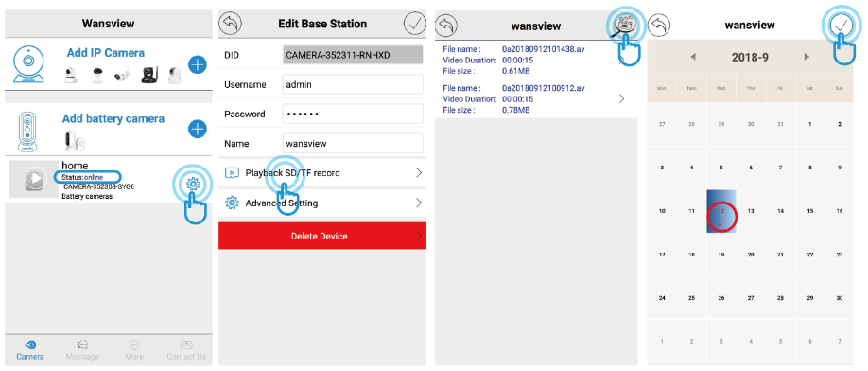Focus the Password input field

tap(353, 114)
